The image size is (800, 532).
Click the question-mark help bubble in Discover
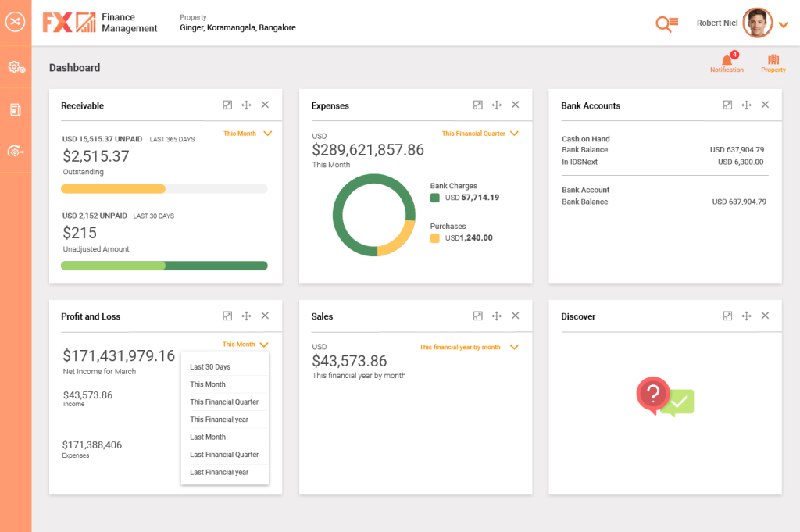click(653, 395)
